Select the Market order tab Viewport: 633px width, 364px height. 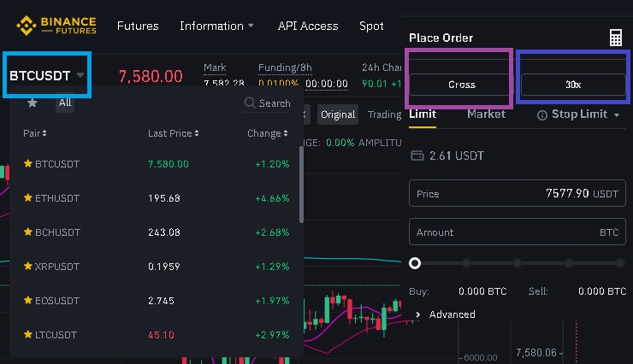486,114
